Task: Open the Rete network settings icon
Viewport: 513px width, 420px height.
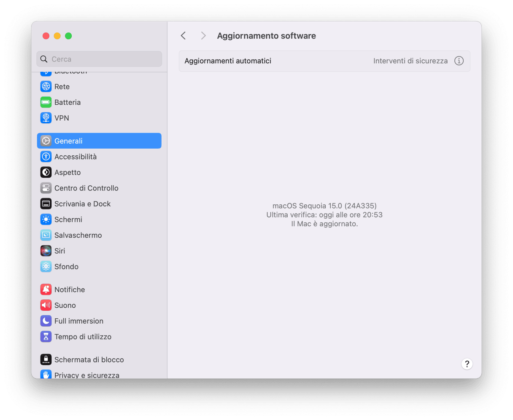Action: pyautogui.click(x=46, y=87)
